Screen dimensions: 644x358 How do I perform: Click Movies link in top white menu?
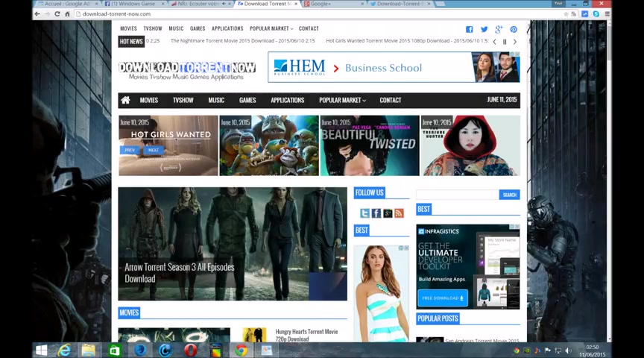(x=128, y=28)
